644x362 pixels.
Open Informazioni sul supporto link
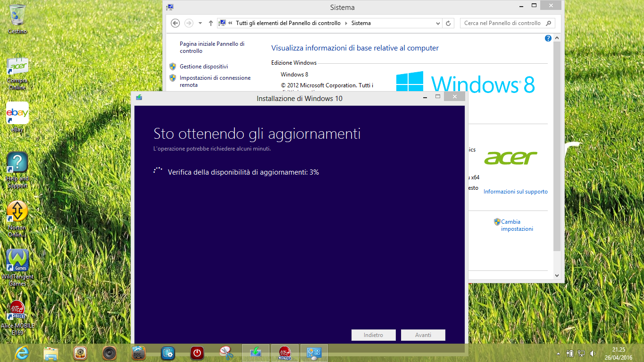click(516, 192)
